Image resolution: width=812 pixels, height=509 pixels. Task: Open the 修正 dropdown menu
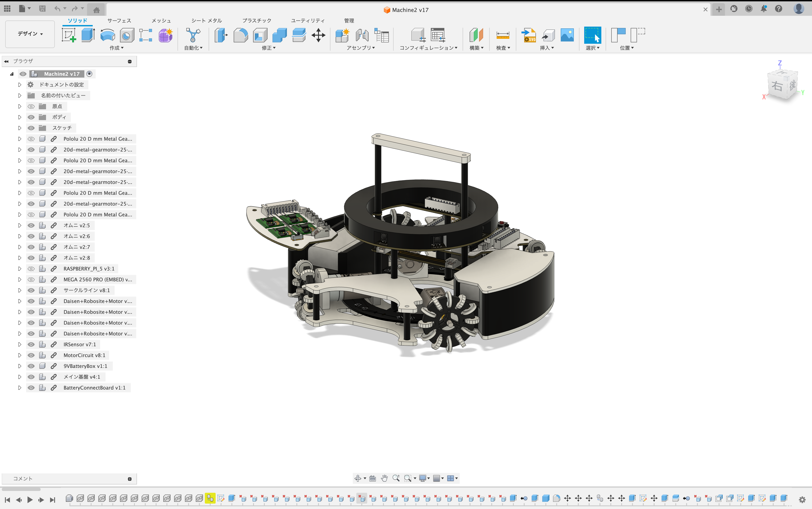tap(269, 48)
